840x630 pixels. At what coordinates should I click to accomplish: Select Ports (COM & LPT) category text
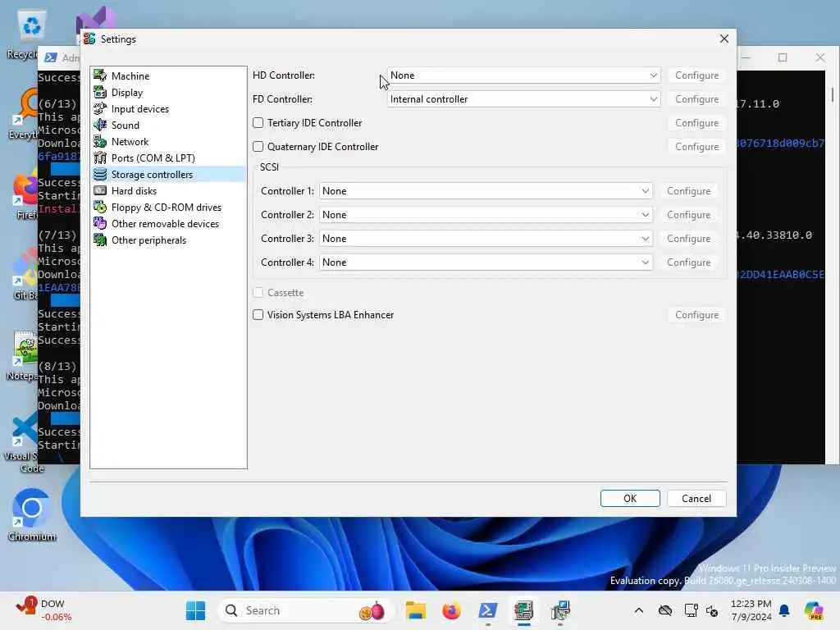[x=153, y=158]
